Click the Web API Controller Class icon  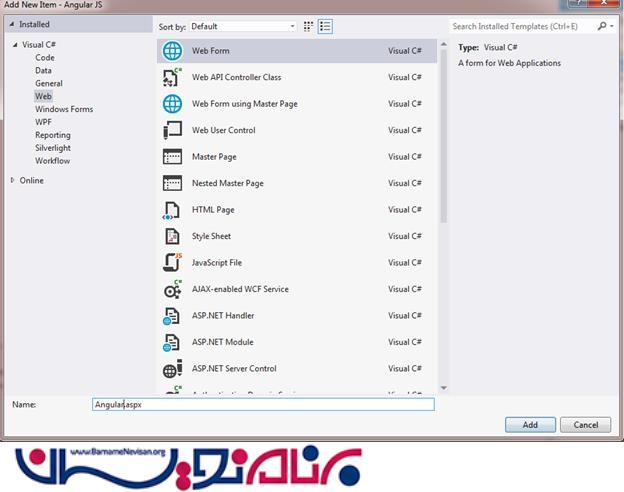click(172, 77)
